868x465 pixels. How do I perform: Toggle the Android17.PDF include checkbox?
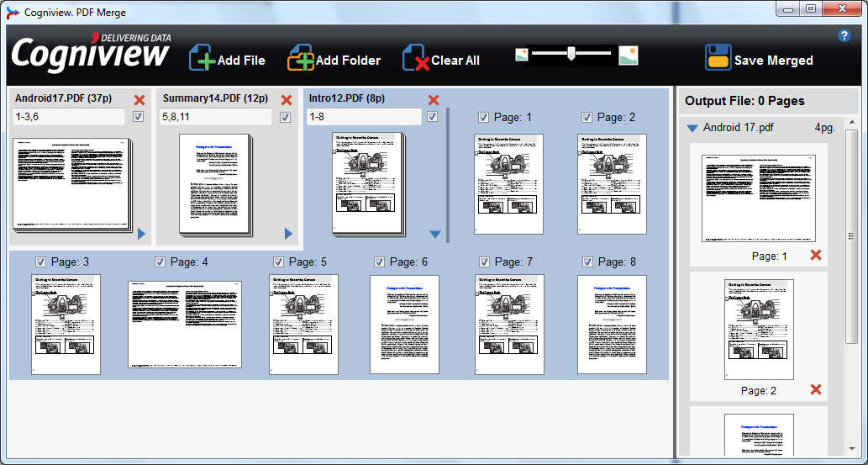tap(139, 116)
